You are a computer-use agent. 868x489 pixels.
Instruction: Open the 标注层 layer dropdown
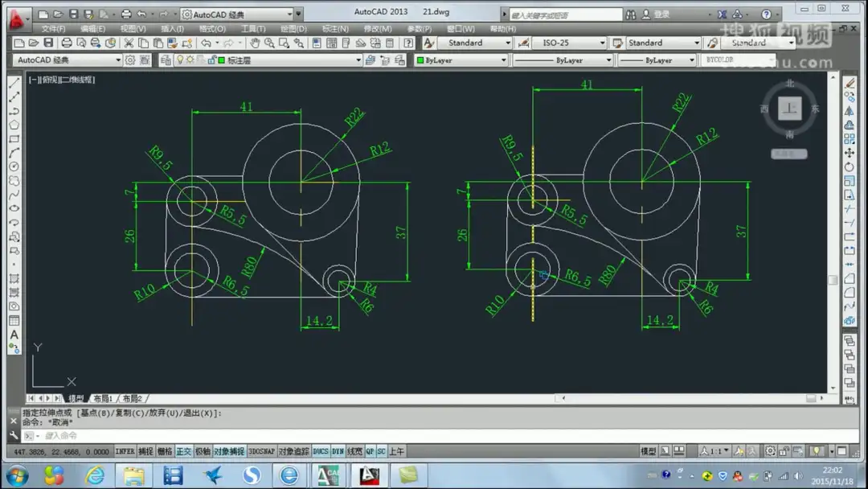358,60
